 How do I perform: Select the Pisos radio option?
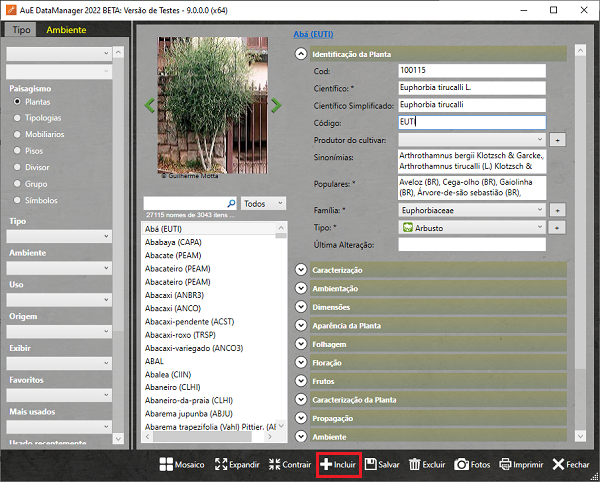[17, 150]
